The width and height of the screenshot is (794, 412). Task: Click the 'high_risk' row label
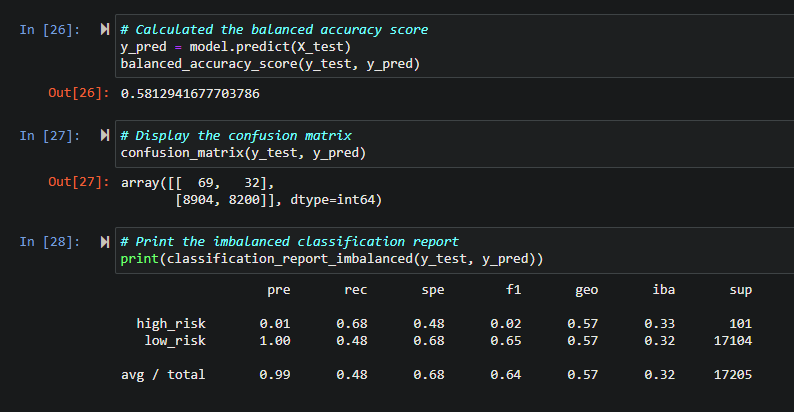[171, 324]
